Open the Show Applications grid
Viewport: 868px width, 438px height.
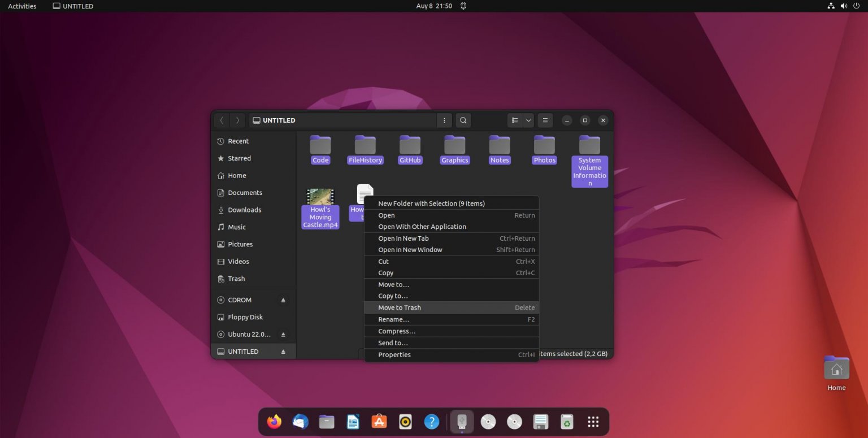(x=592, y=421)
